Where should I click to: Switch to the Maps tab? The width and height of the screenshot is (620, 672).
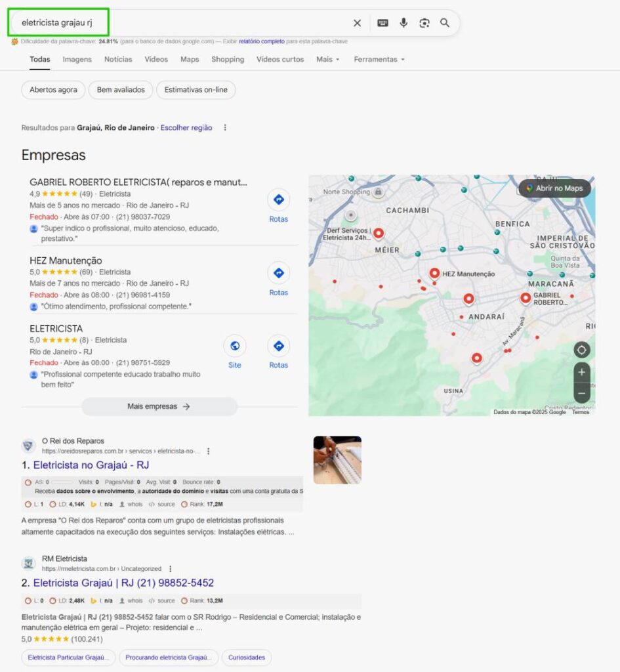click(x=190, y=60)
